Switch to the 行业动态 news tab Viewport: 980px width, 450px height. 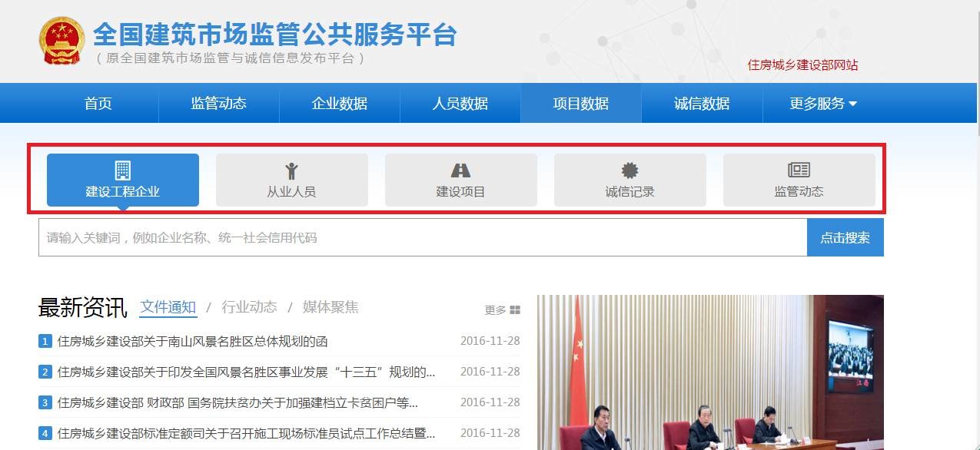coord(249,307)
